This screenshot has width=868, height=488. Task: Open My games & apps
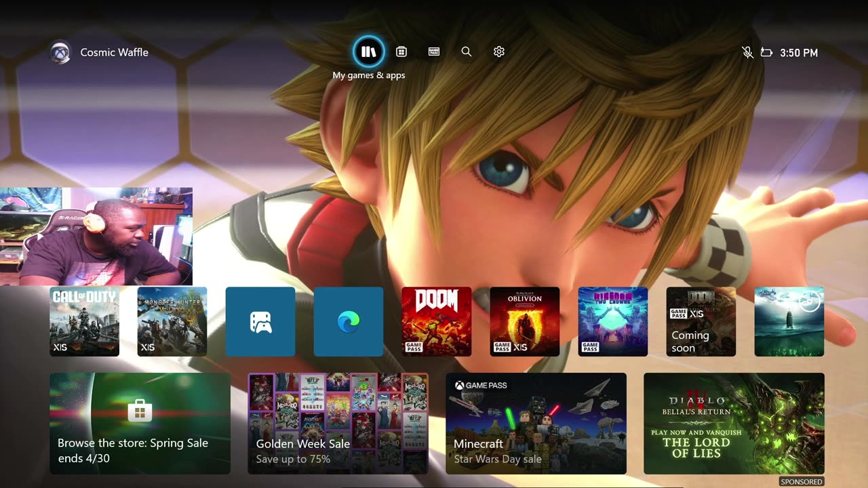[368, 52]
